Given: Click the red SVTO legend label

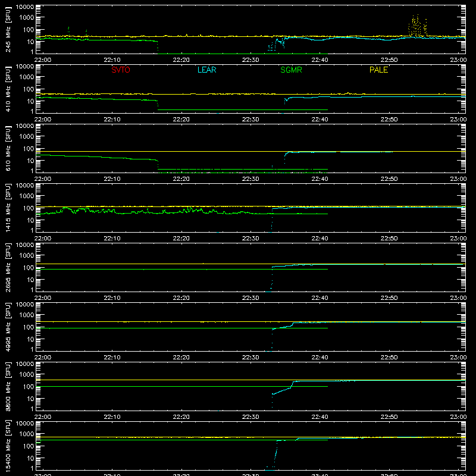Looking at the screenshot, I should [121, 70].
